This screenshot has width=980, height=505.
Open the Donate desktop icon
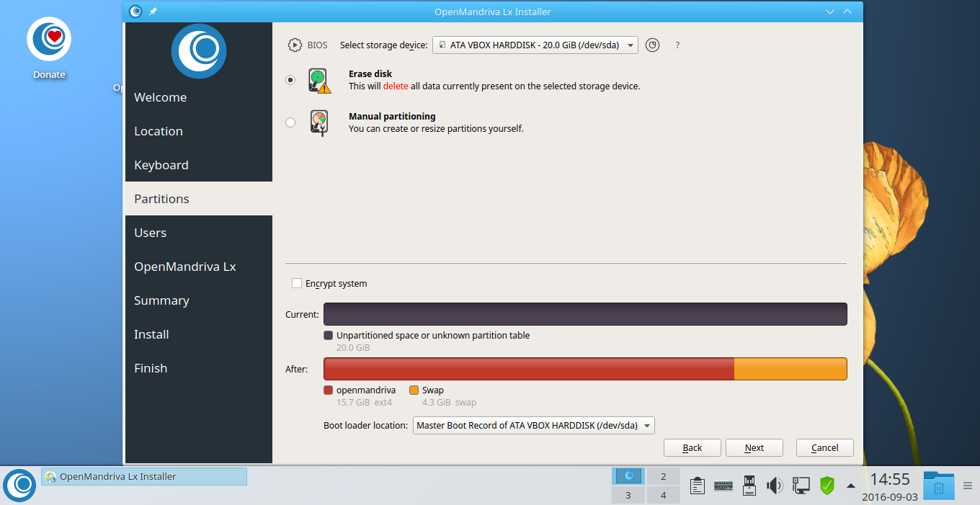pyautogui.click(x=49, y=48)
